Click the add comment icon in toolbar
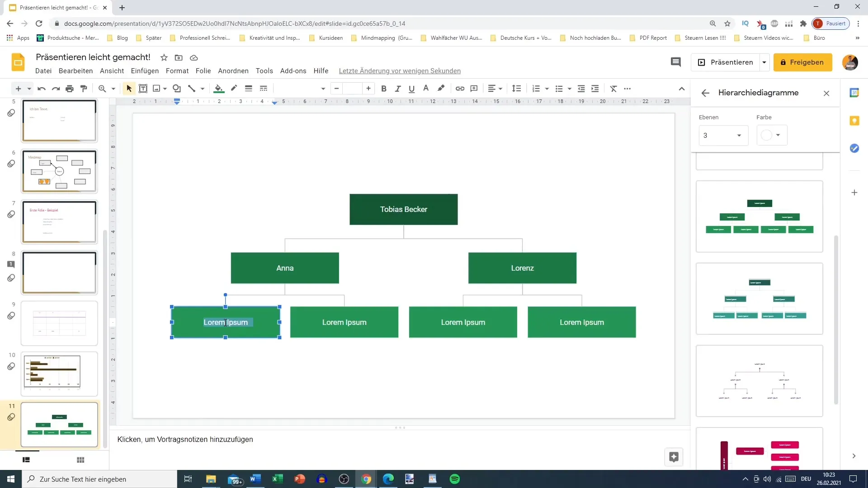 (474, 89)
